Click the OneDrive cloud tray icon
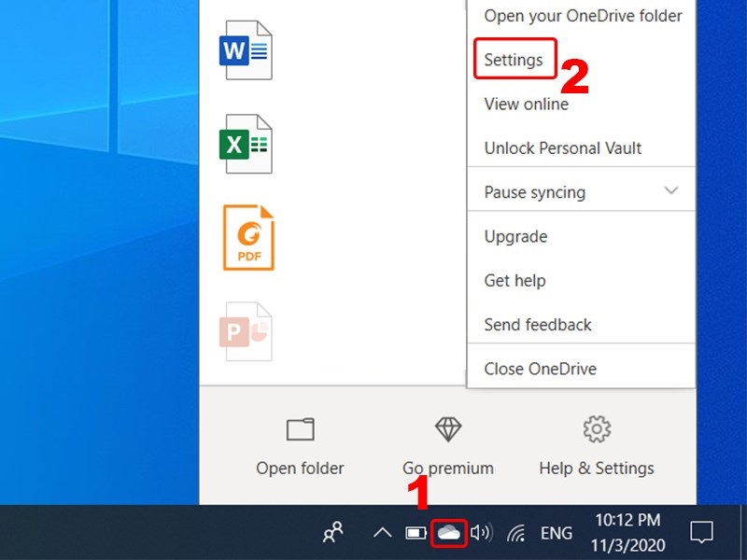The height and width of the screenshot is (560, 747). pyautogui.click(x=449, y=533)
